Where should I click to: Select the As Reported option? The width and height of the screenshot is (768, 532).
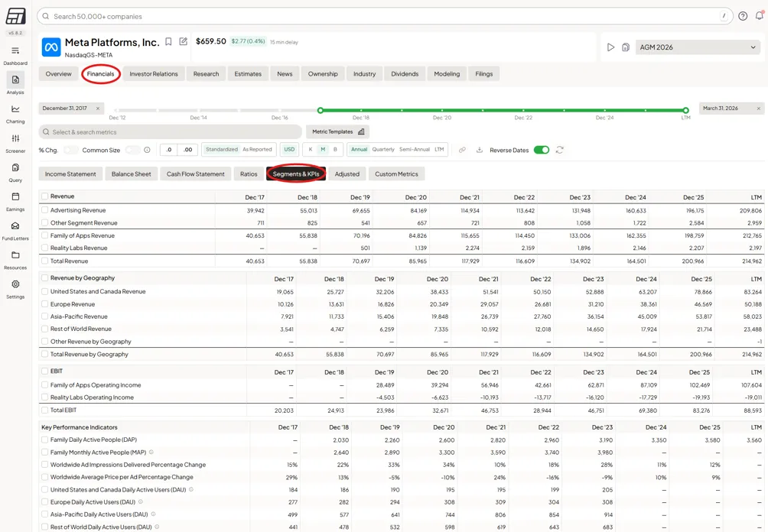[257, 150]
